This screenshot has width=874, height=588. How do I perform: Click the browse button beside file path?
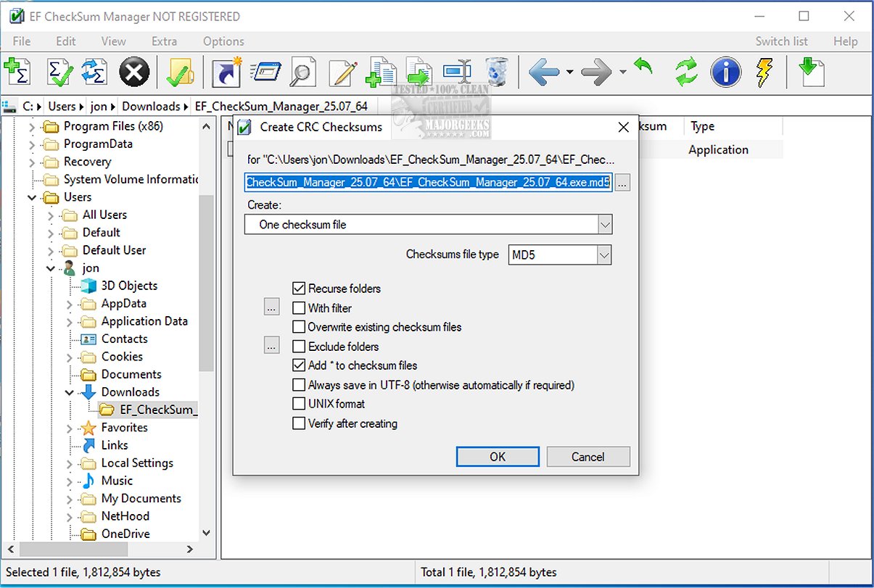(623, 182)
